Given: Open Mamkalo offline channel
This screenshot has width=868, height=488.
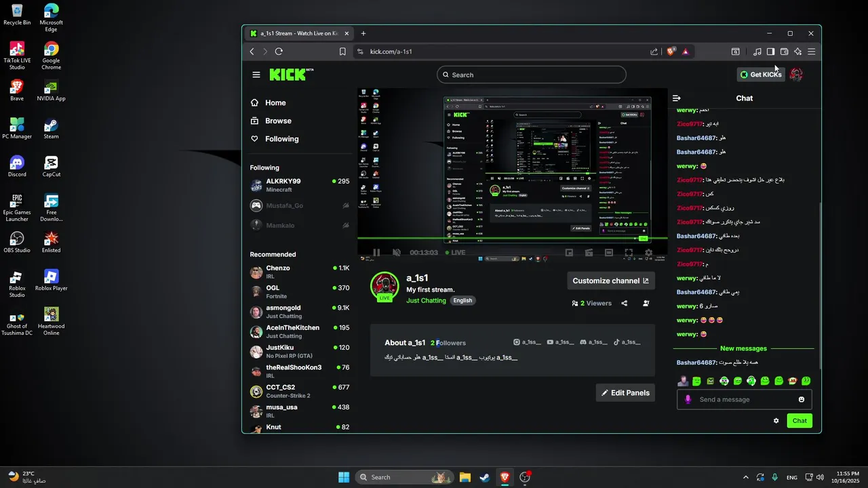Looking at the screenshot, I should point(299,225).
